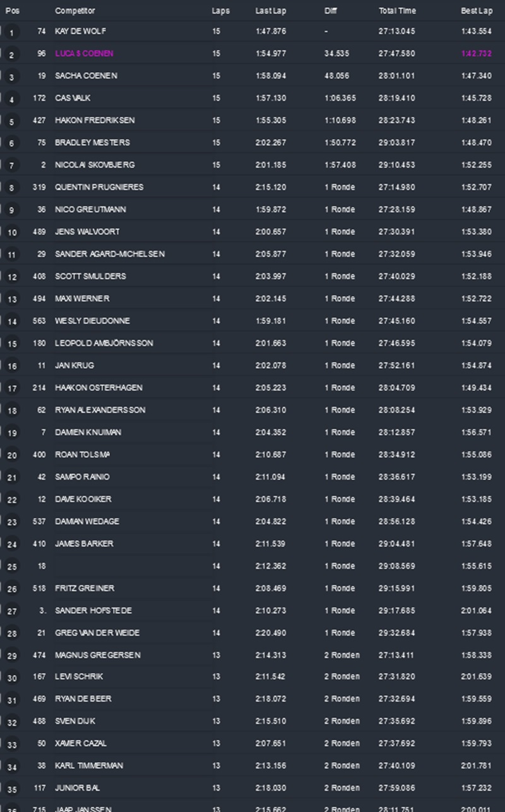Click Quentin Prugnieres' name
This screenshot has width=505, height=812.
pyautogui.click(x=99, y=187)
